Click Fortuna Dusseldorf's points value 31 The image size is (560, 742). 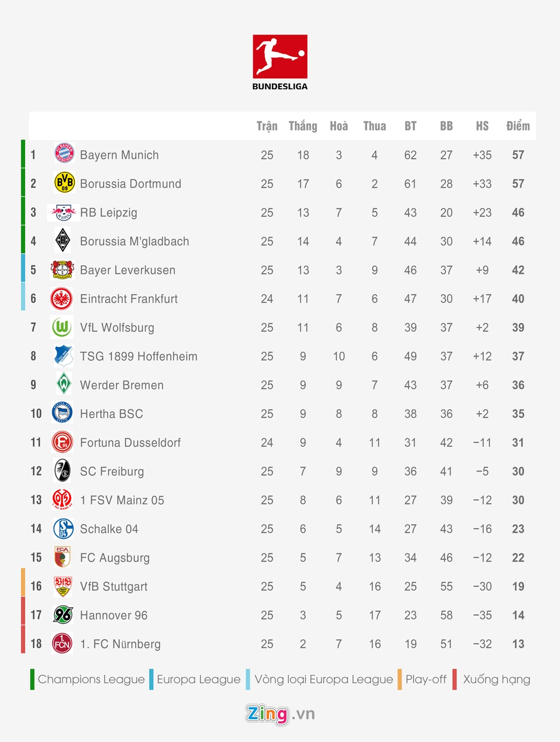click(518, 443)
